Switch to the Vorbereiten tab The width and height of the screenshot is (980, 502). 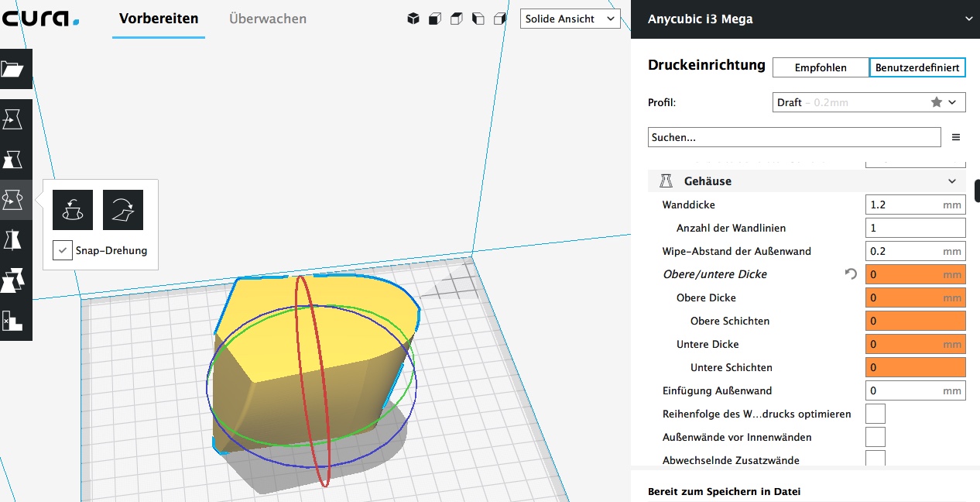click(159, 19)
